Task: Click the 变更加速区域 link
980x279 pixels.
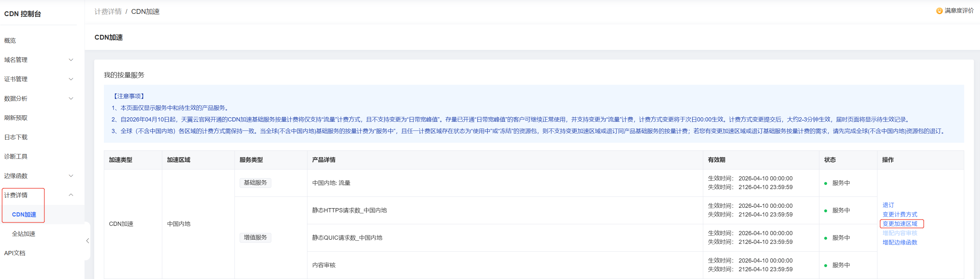Action: 900,224
